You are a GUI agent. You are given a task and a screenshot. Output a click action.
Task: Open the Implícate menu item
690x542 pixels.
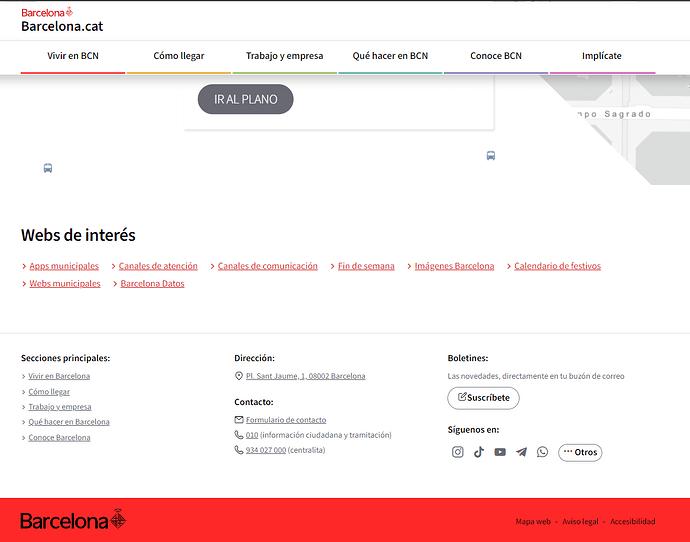tap(601, 56)
